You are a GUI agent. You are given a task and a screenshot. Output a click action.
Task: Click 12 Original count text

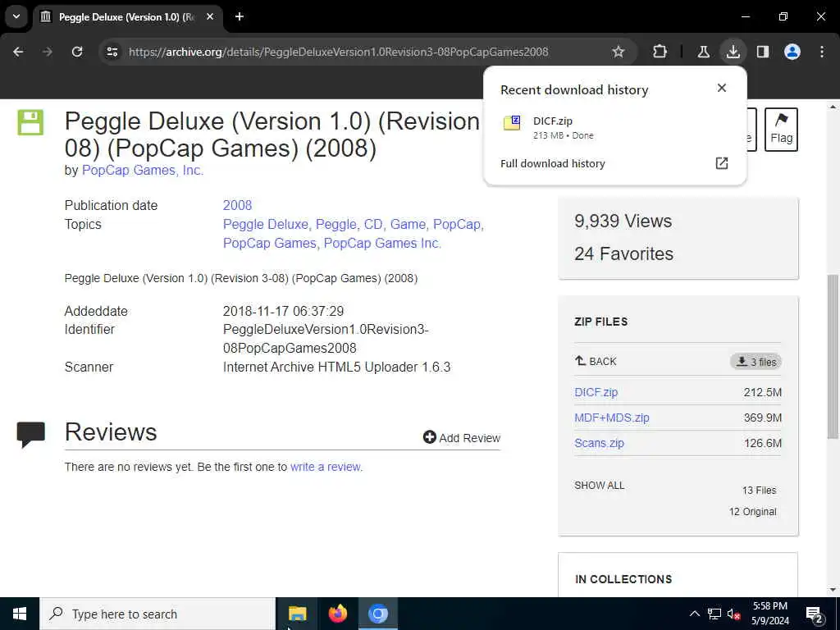[752, 512]
